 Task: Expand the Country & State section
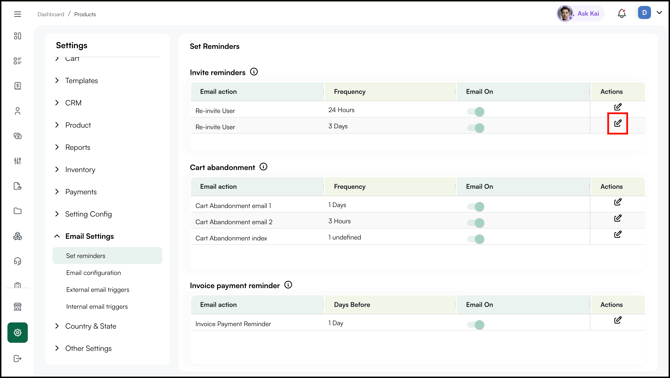pos(85,326)
